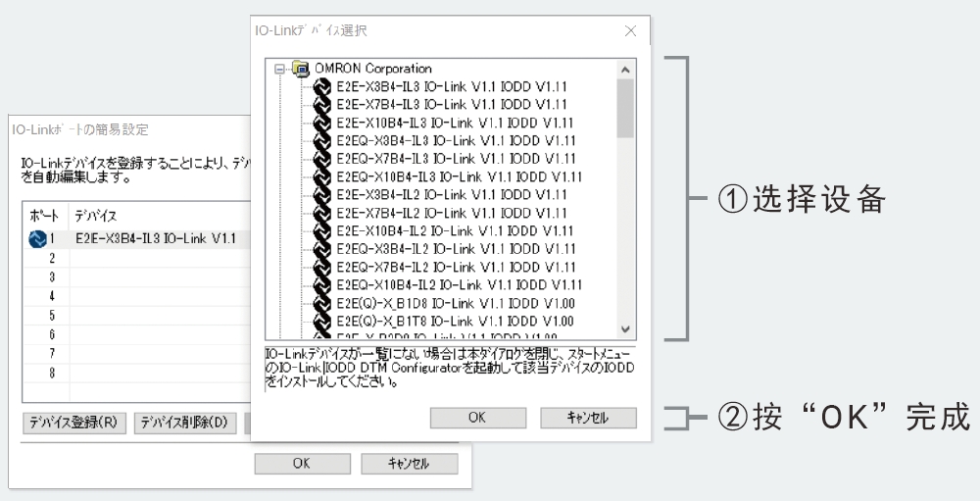Click device icon beside E2E(Q)-X_B1D8
This screenshot has width=980, height=501.
click(x=321, y=303)
